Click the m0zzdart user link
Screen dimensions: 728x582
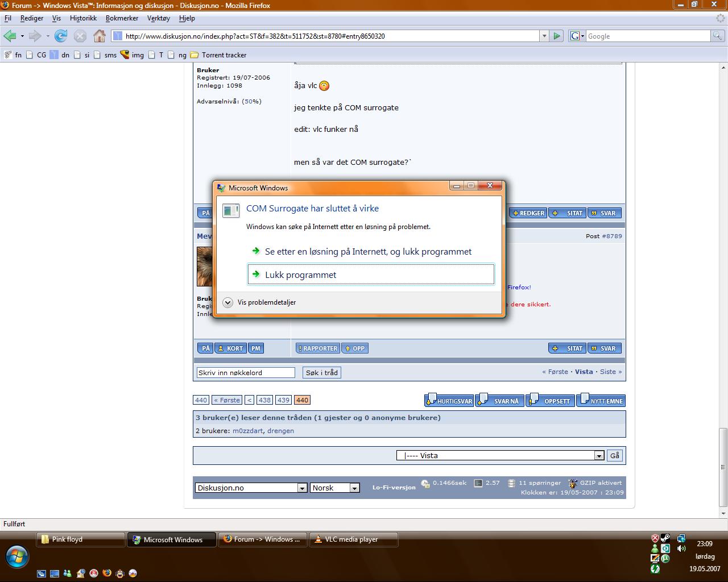tap(248, 431)
